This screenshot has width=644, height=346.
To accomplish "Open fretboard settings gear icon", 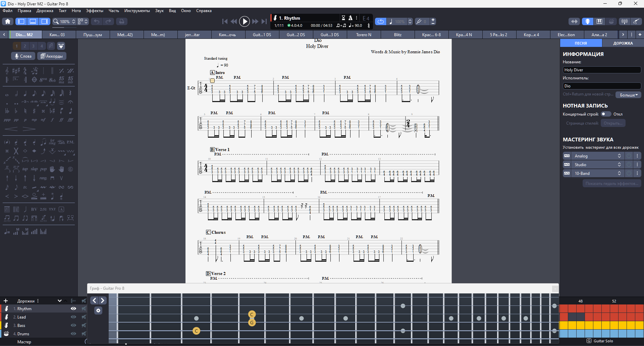I will tap(98, 310).
